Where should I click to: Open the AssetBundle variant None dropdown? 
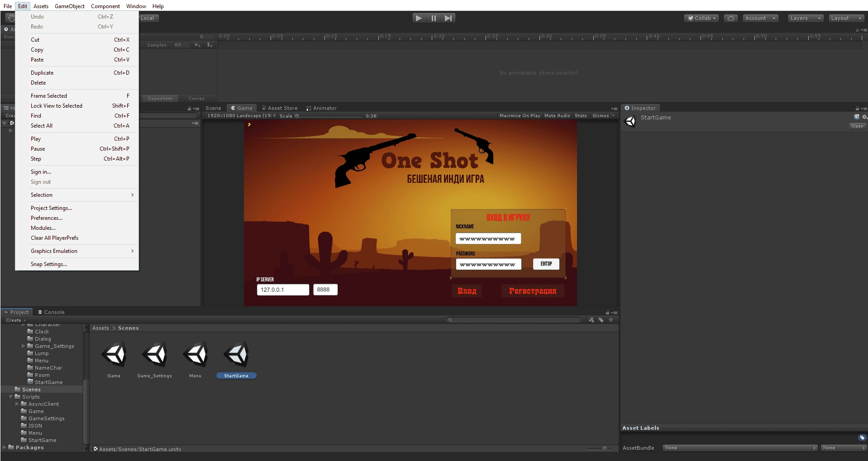844,448
